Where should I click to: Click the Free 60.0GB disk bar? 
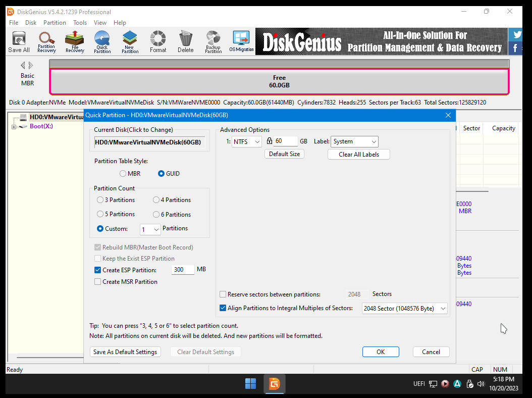pyautogui.click(x=279, y=81)
